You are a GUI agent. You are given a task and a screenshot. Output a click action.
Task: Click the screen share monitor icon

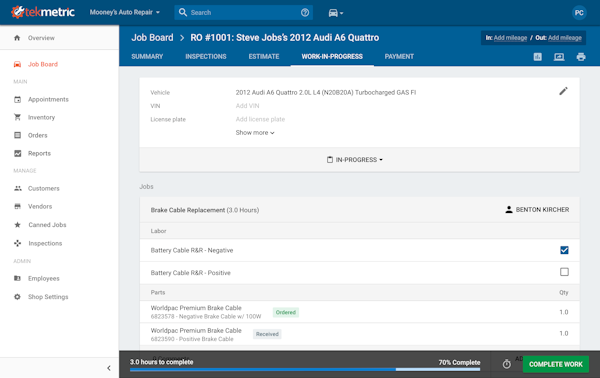pos(559,57)
